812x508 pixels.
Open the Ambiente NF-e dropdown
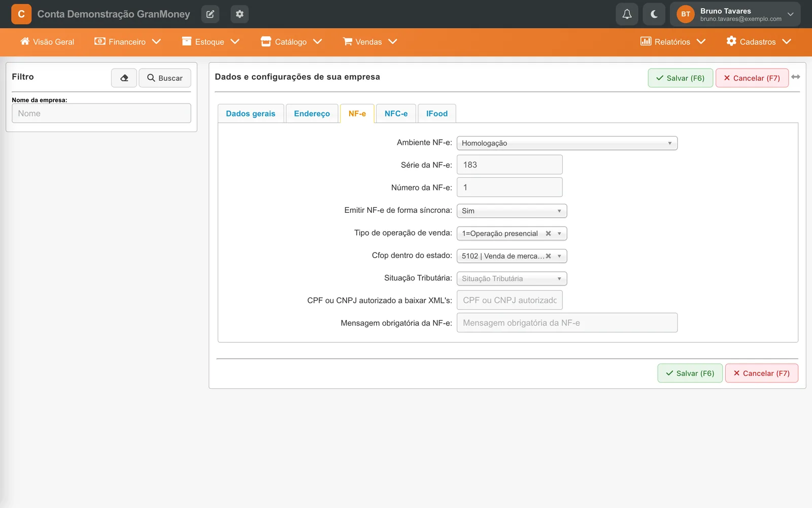point(567,143)
